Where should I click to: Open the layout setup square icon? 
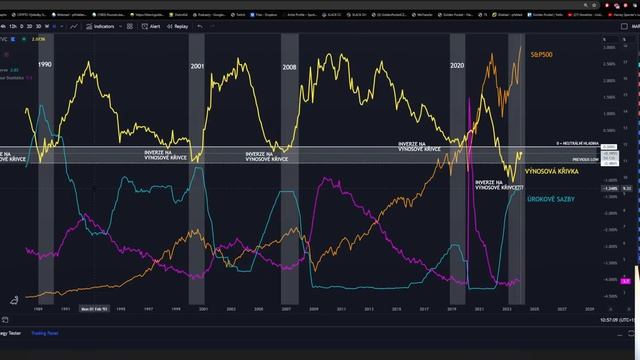coord(624,26)
